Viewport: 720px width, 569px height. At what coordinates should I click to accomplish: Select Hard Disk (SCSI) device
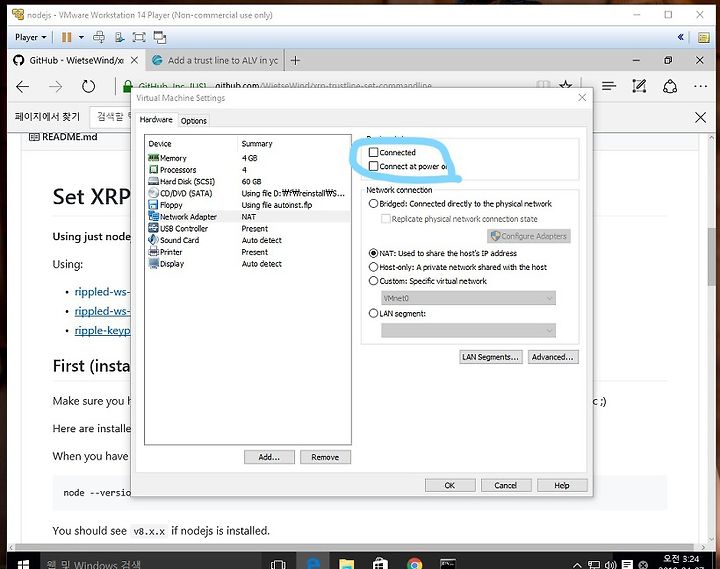(248, 181)
